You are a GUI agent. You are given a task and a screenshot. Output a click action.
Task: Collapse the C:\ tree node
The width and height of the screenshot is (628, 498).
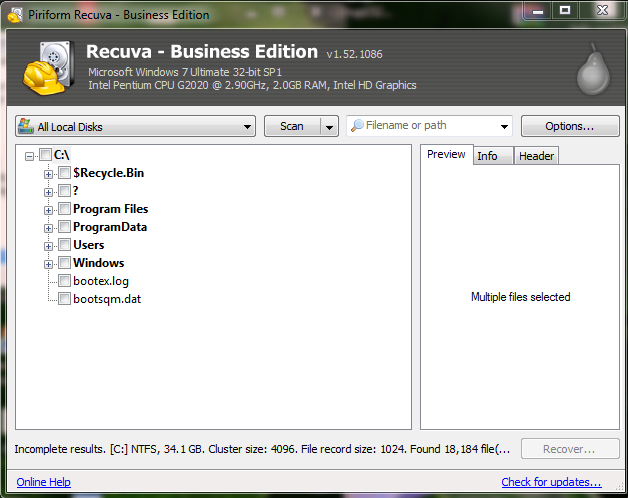point(29,156)
